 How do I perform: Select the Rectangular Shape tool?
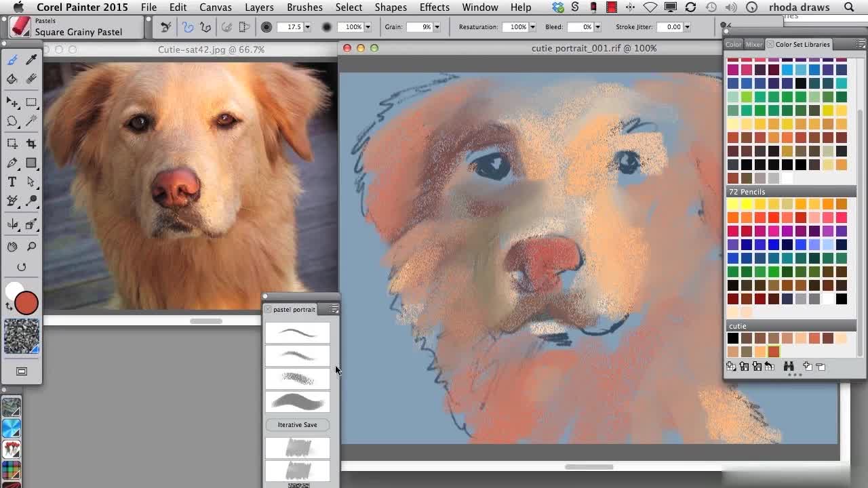tap(31, 163)
